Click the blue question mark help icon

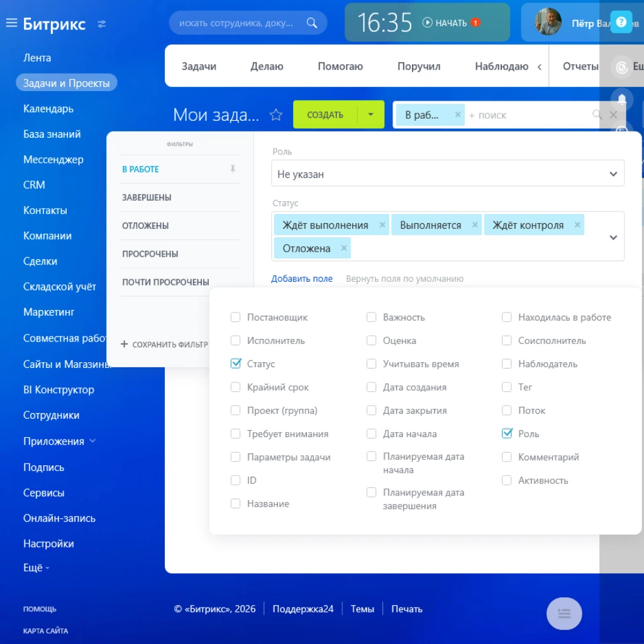point(621,22)
